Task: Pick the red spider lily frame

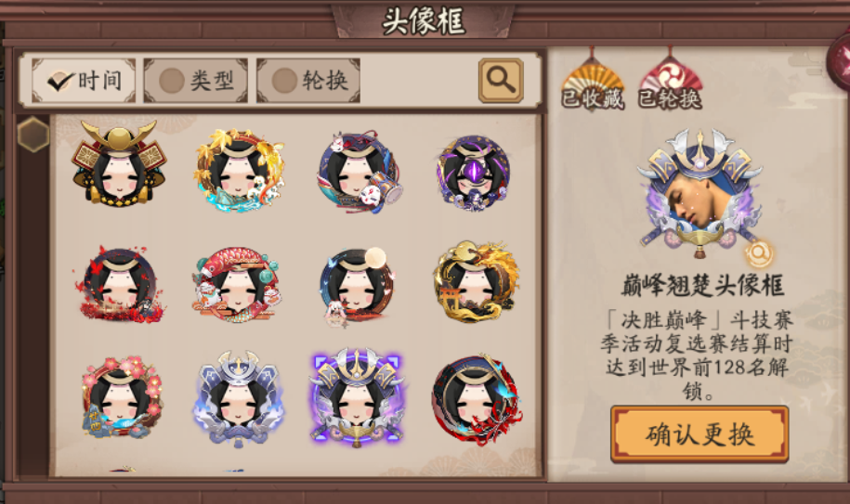Action: 476,400
